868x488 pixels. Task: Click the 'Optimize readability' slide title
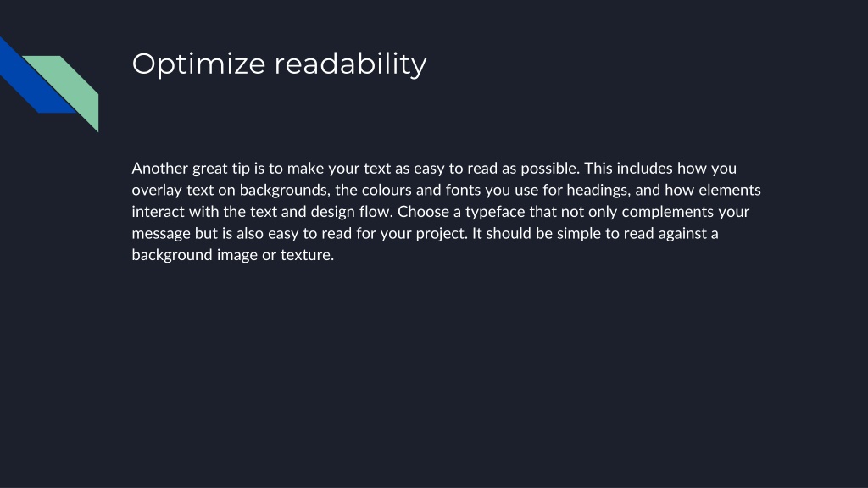point(279,64)
